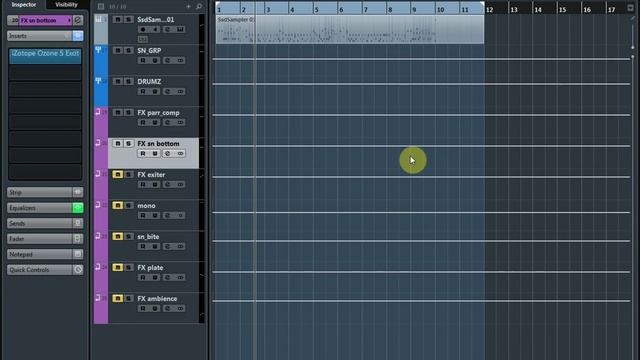The height and width of the screenshot is (360, 640).
Task: Open the FX sn bottom track name dropdown
Action: pos(69,20)
